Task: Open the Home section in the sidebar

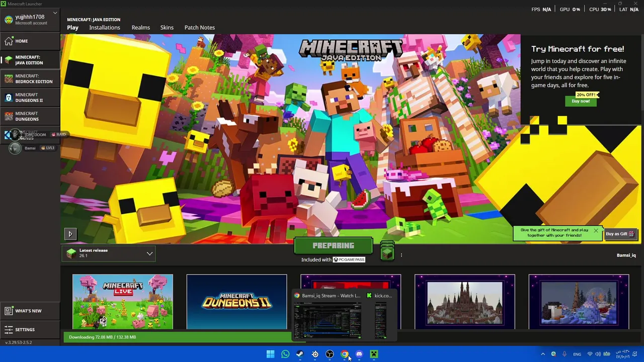Action: [30, 41]
